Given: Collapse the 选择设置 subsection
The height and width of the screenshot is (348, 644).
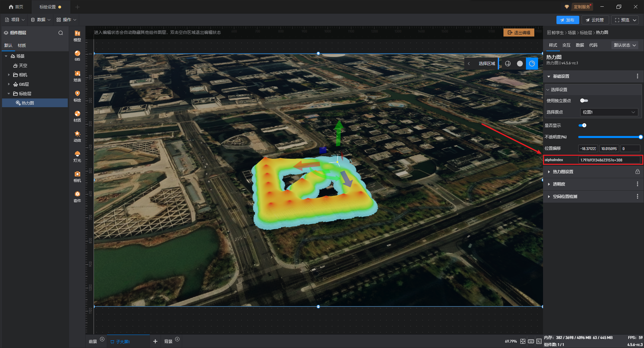Looking at the screenshot, I should point(548,90).
